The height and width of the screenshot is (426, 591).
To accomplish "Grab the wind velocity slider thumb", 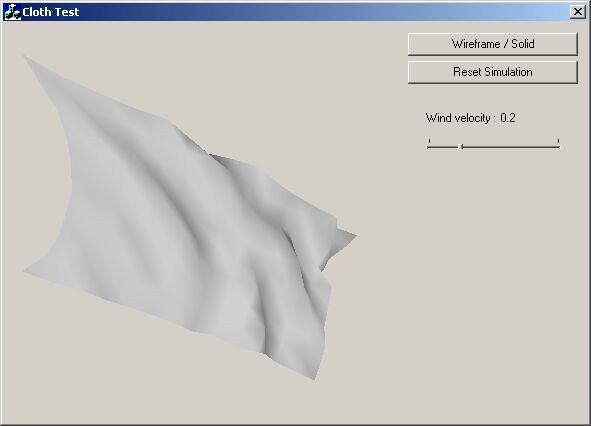I will (x=461, y=146).
